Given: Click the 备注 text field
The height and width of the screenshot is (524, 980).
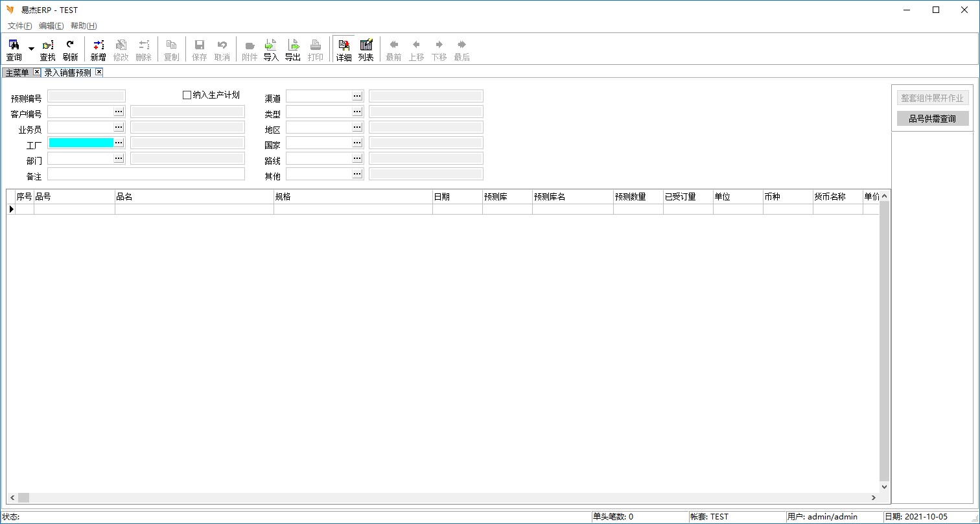Looking at the screenshot, I should coord(146,174).
